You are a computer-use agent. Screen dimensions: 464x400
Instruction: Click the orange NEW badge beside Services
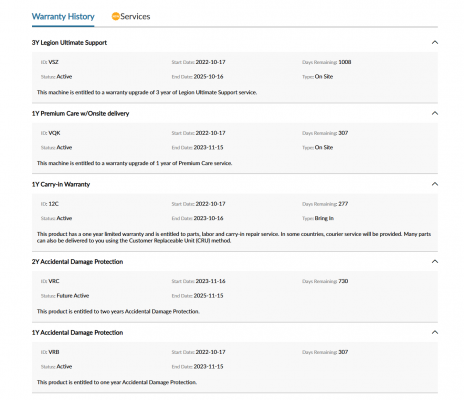point(115,16)
